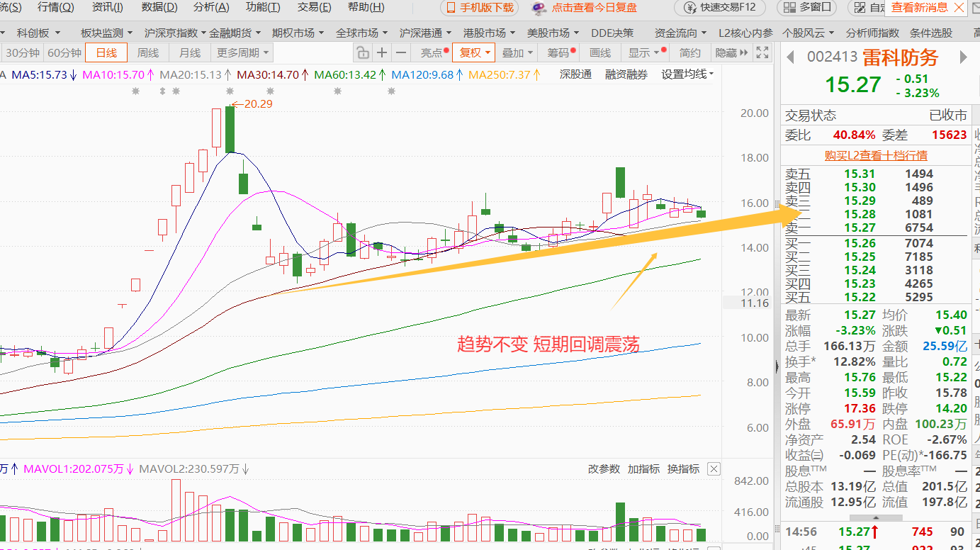Viewport: 980px width, 550px height.
Task: Expand the 更多周期 dropdown
Action: pos(242,53)
